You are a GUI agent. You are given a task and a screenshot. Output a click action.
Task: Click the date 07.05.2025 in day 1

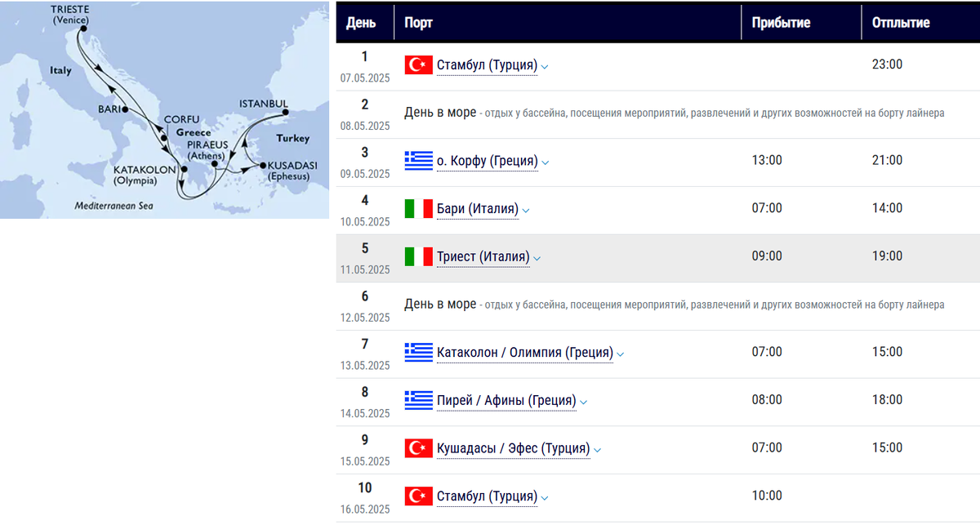(x=365, y=78)
